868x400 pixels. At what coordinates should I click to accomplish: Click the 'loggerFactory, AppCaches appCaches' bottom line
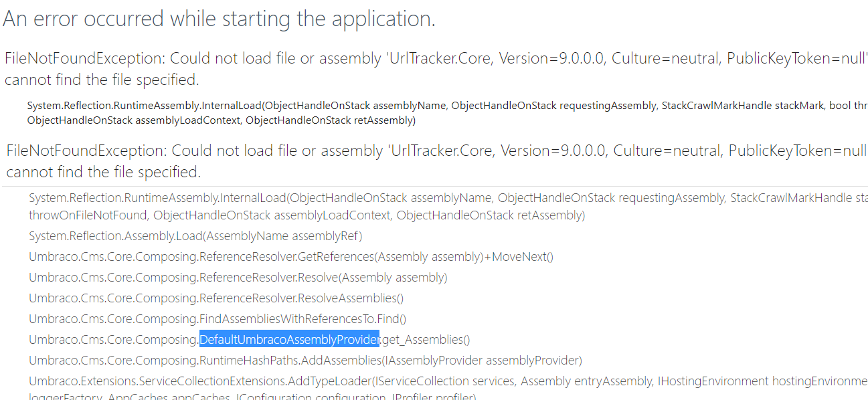[x=252, y=397]
